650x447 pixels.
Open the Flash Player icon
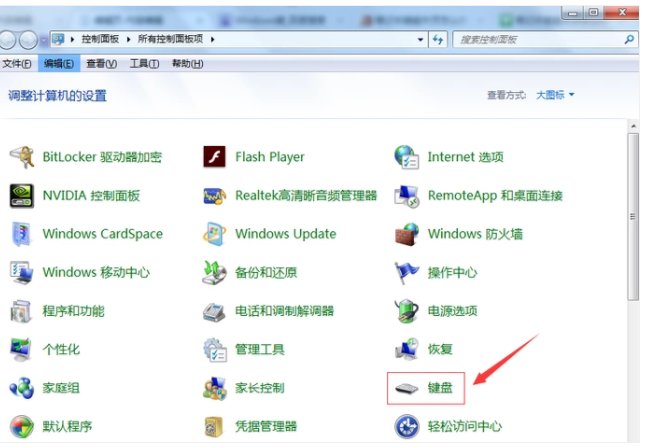click(x=214, y=157)
